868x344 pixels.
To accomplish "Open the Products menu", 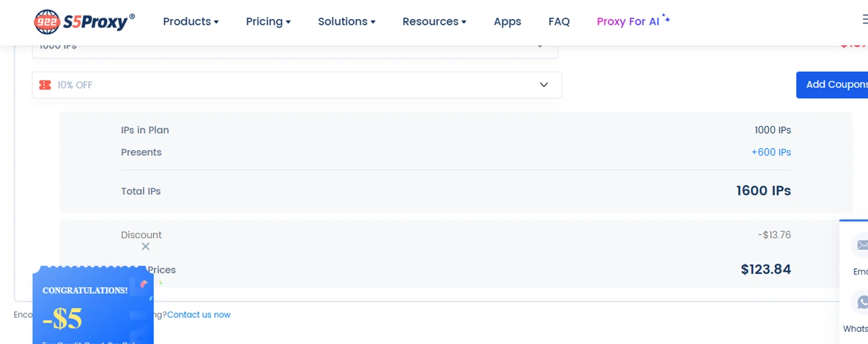I will (191, 21).
